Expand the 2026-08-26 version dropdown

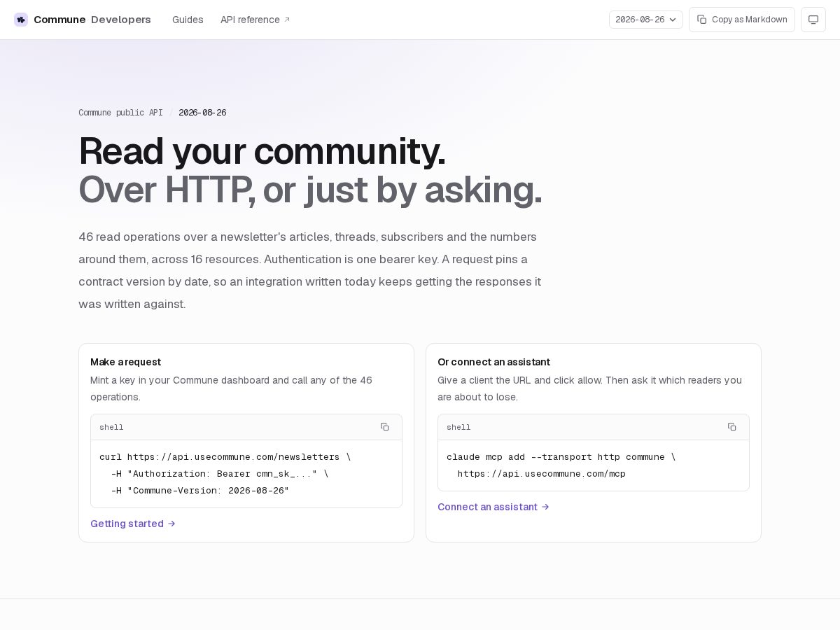pyautogui.click(x=646, y=20)
